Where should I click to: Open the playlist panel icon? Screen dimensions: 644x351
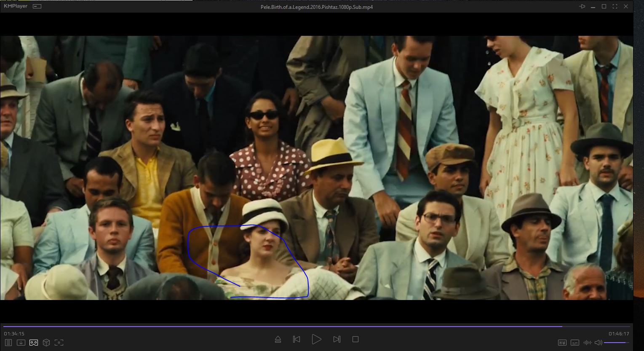8,343
